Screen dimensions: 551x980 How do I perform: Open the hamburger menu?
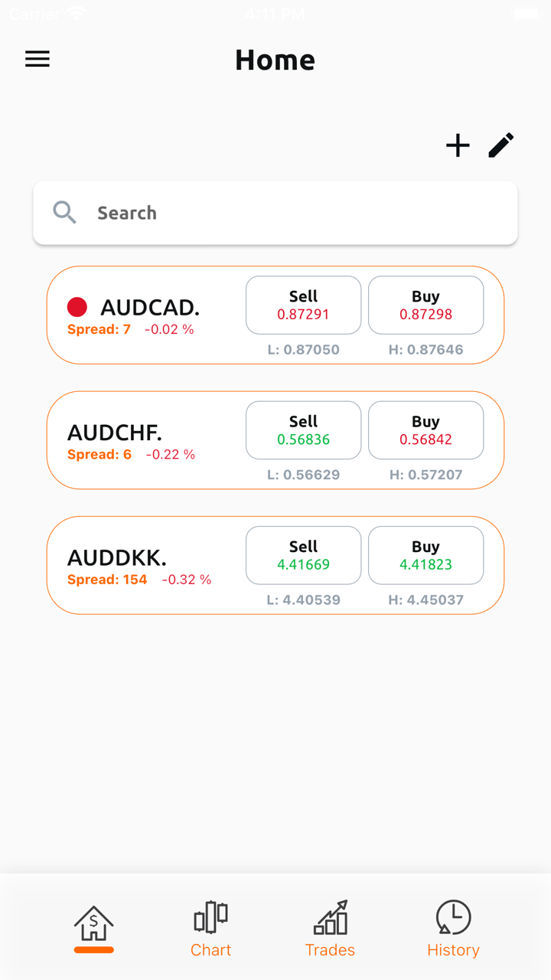click(37, 59)
